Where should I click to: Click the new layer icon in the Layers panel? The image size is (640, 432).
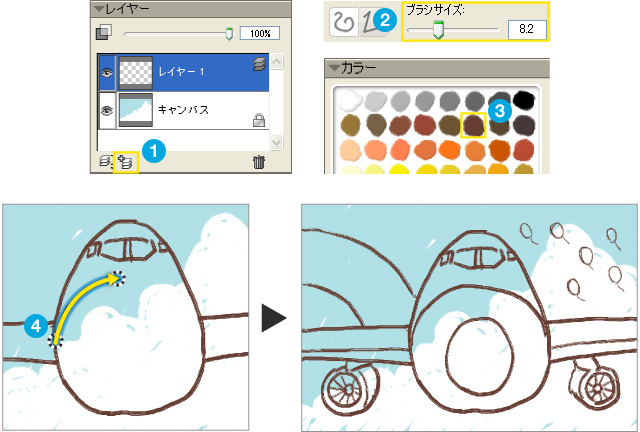click(125, 162)
